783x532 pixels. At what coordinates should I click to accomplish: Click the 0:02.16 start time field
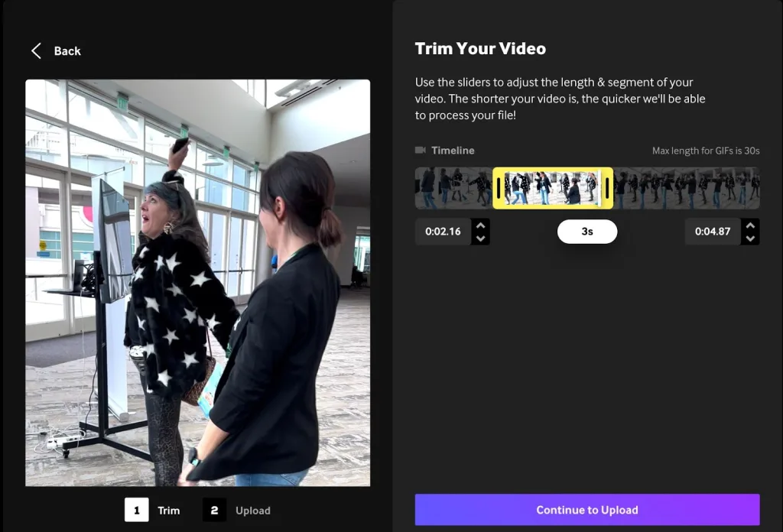click(x=443, y=231)
